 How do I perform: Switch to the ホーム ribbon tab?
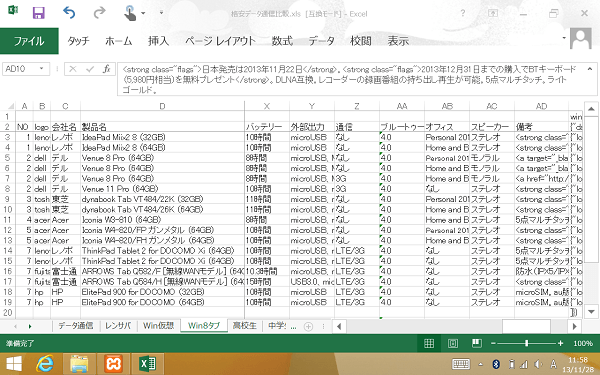click(x=119, y=41)
